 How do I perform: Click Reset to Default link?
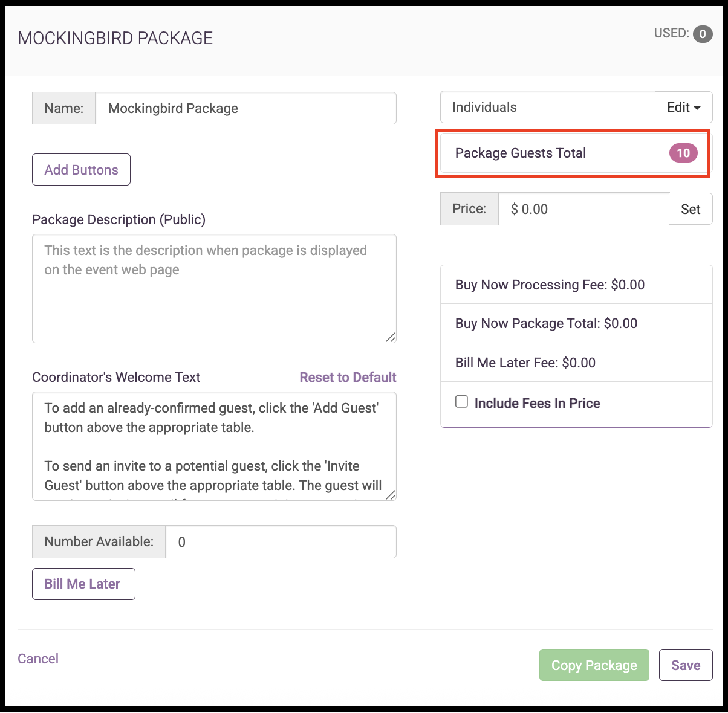(348, 377)
